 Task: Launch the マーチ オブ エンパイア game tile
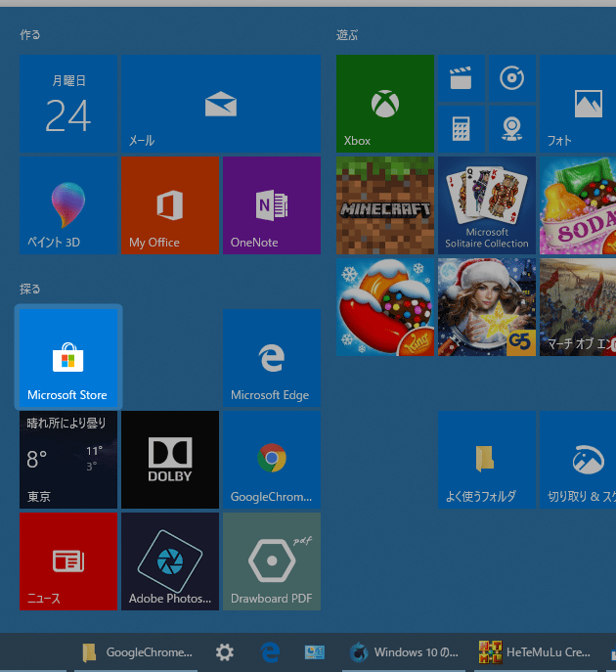578,307
